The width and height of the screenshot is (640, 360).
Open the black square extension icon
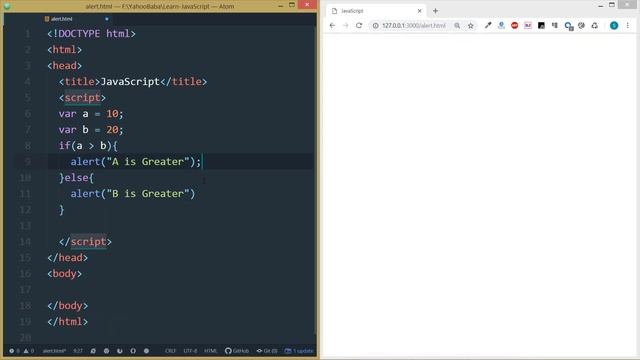(x=541, y=25)
